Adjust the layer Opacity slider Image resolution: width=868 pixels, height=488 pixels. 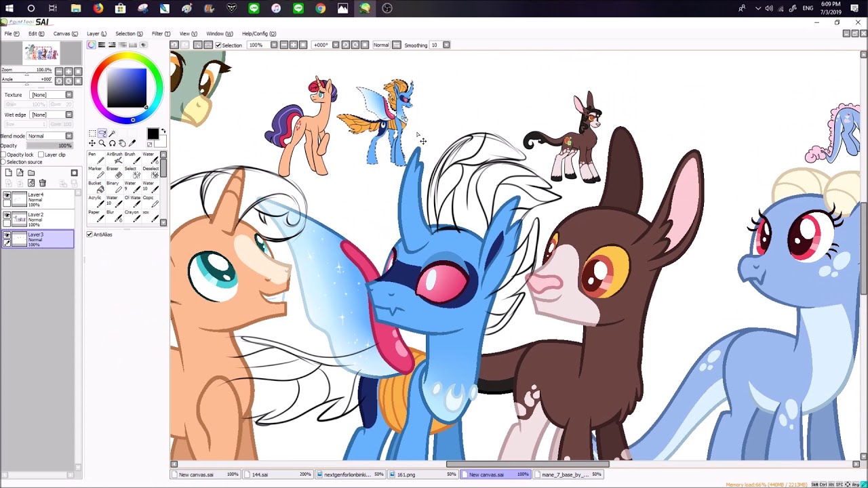tap(50, 146)
